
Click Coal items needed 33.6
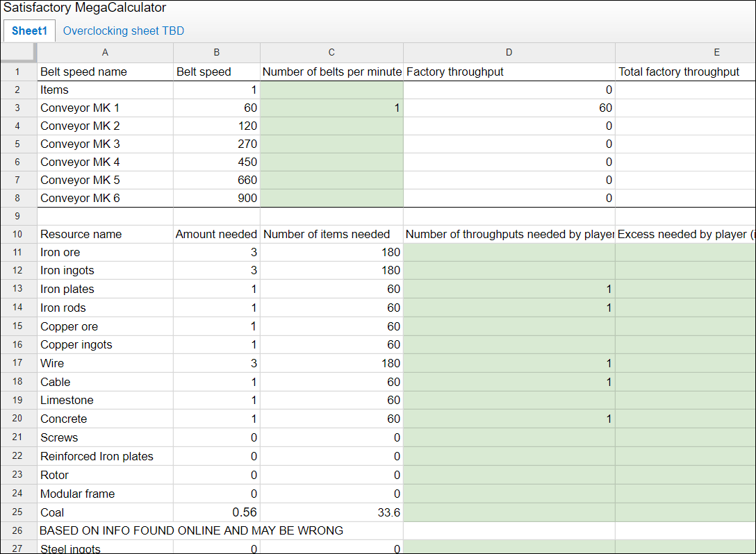tap(331, 512)
